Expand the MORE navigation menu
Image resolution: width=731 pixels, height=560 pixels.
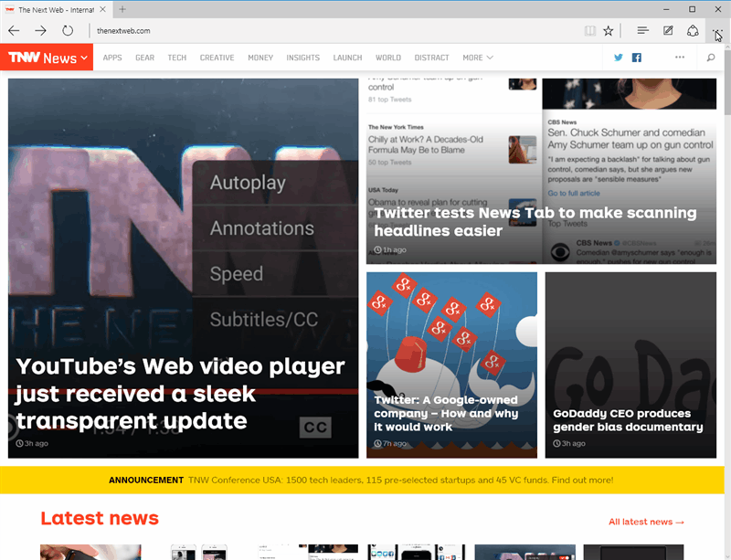[x=478, y=58]
